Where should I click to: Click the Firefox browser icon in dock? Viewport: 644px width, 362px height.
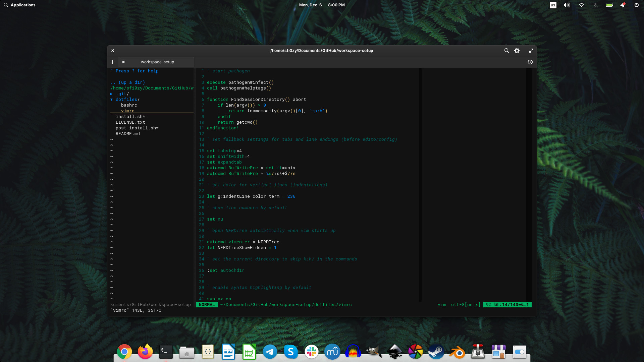145,351
